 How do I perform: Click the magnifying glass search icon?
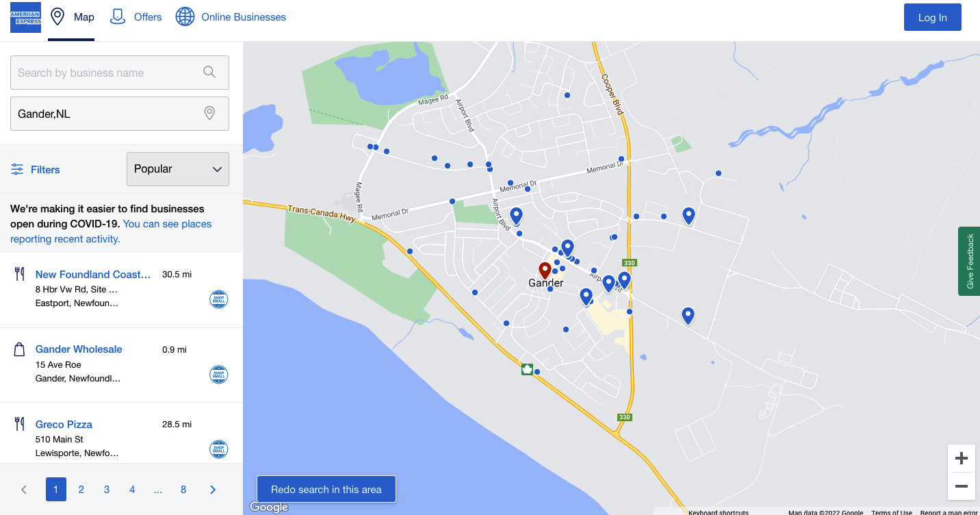point(209,72)
